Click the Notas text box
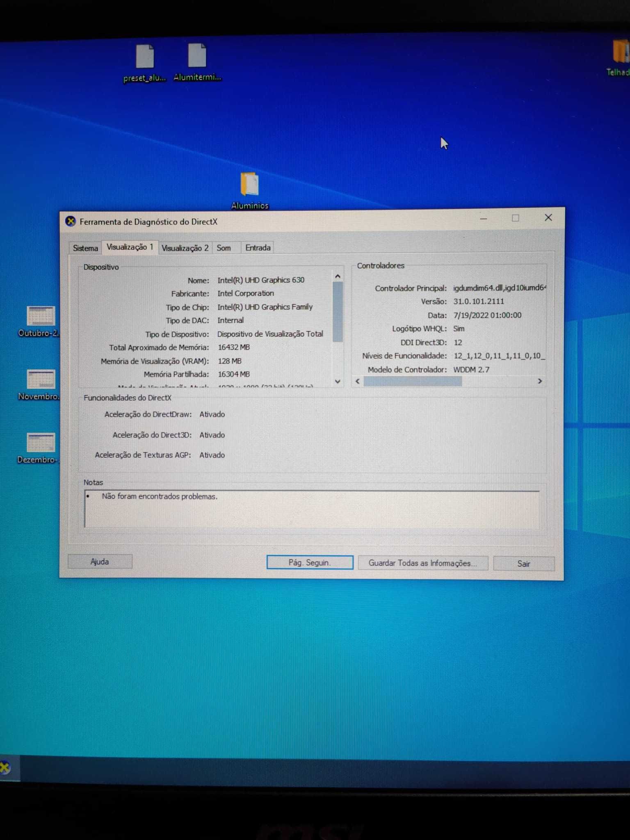The width and height of the screenshot is (630, 840). point(312,509)
